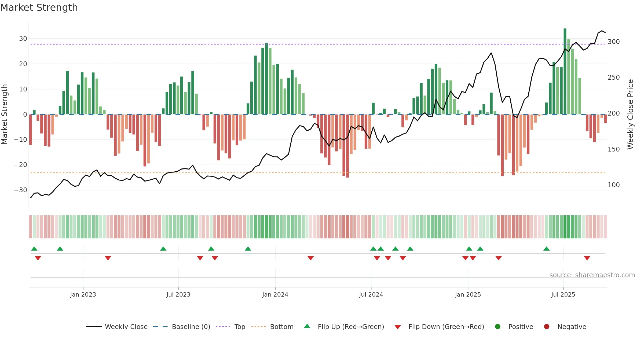The height and width of the screenshot is (362, 644).
Task: Click the Jan 2024 x-axis label
Action: [x=275, y=294]
